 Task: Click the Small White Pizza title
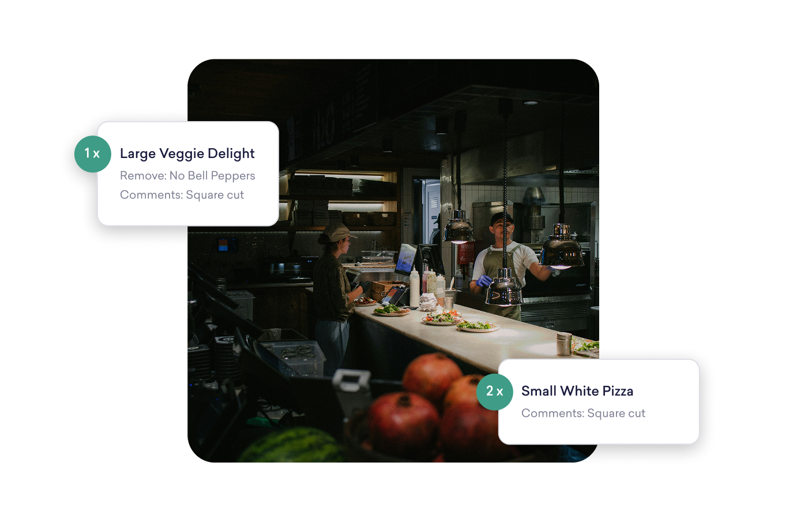point(577,391)
